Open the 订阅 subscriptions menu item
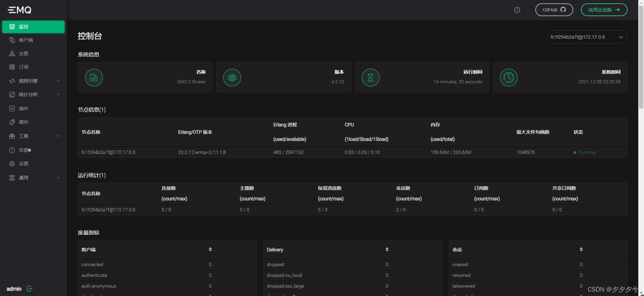The width and height of the screenshot is (644, 296). 33,67
